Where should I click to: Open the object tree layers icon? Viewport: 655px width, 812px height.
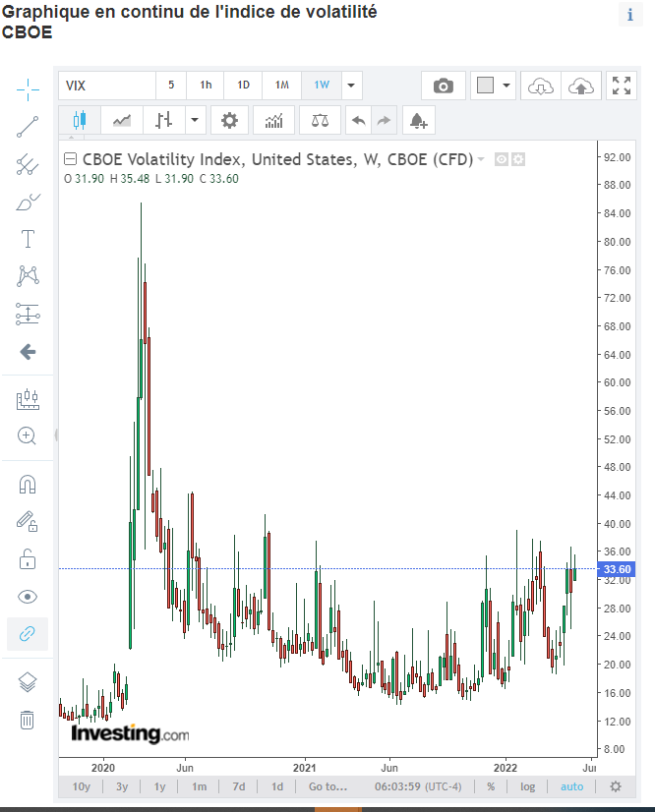(28, 682)
